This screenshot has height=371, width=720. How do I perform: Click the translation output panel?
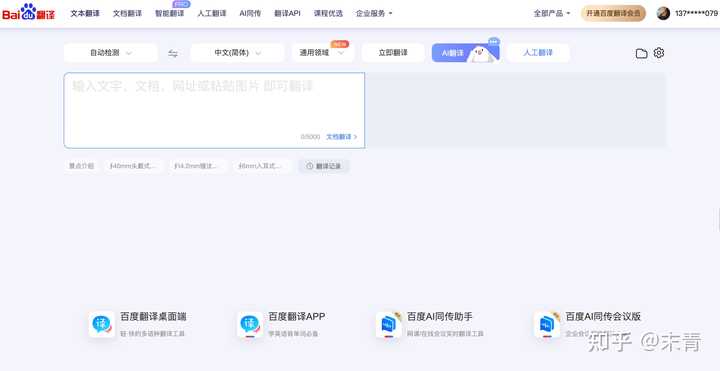tap(516, 110)
